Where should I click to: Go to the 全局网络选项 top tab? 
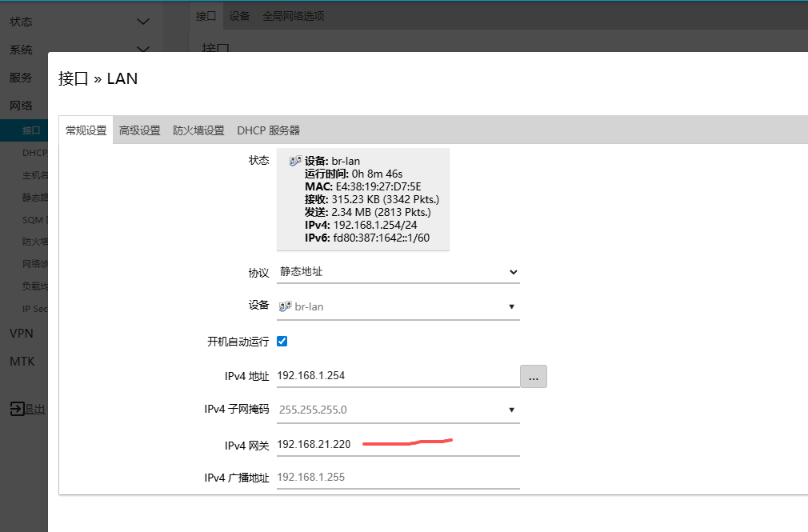[293, 16]
